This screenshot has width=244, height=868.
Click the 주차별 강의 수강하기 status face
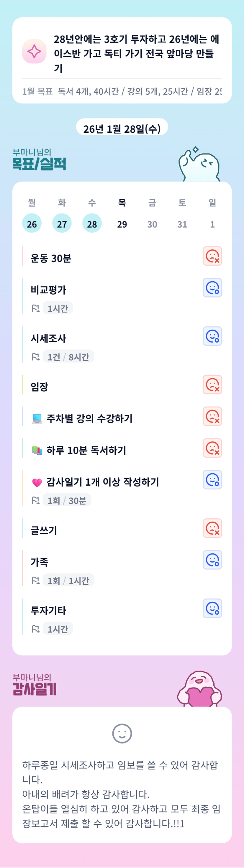[x=212, y=417]
